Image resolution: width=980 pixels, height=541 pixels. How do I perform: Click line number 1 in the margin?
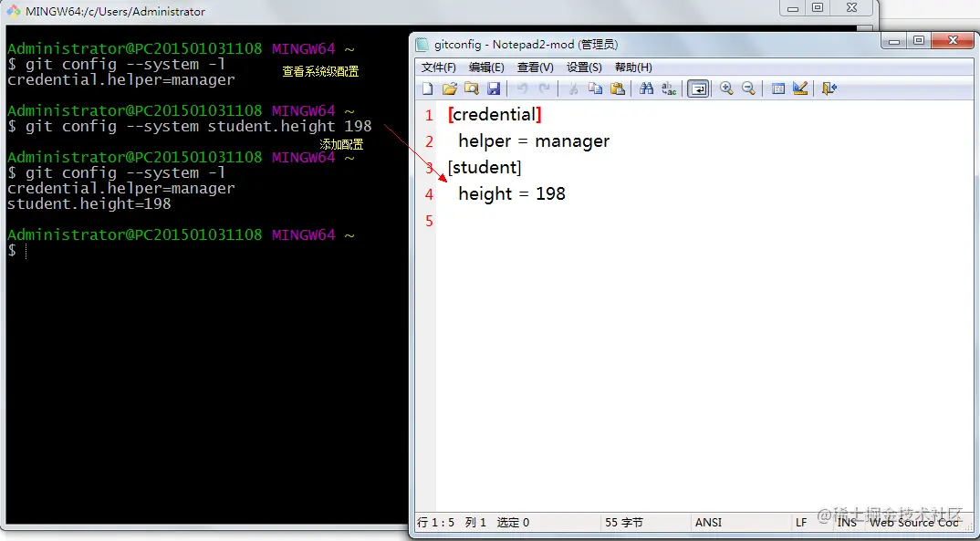click(x=429, y=116)
